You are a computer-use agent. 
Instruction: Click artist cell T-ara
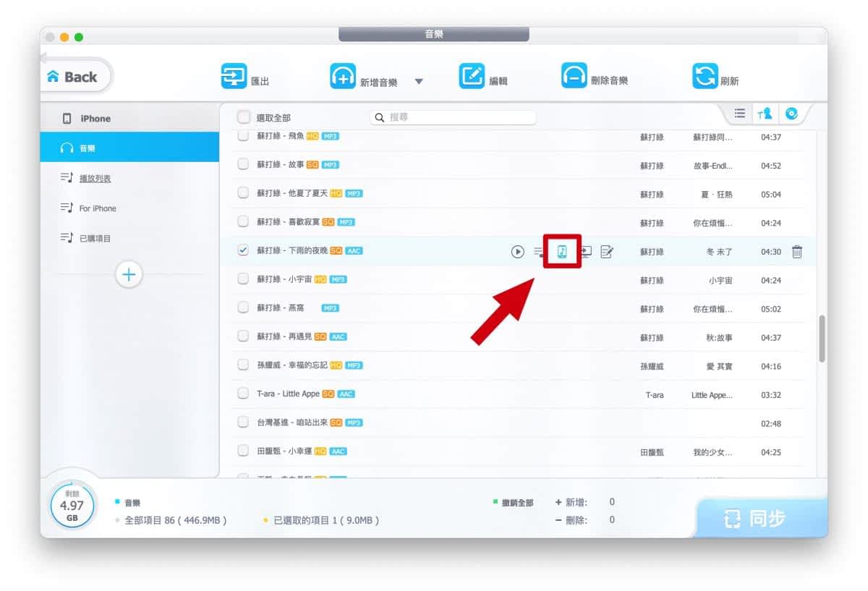tap(655, 395)
